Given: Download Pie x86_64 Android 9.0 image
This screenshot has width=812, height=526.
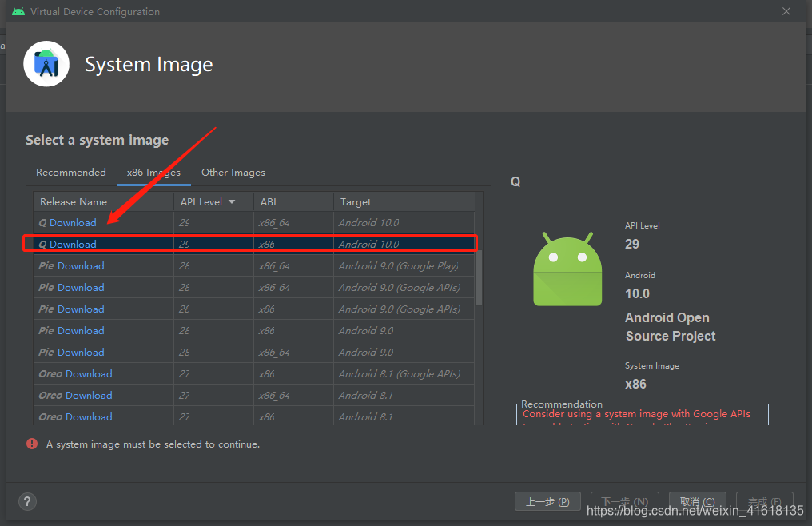Looking at the screenshot, I should pos(81,353).
